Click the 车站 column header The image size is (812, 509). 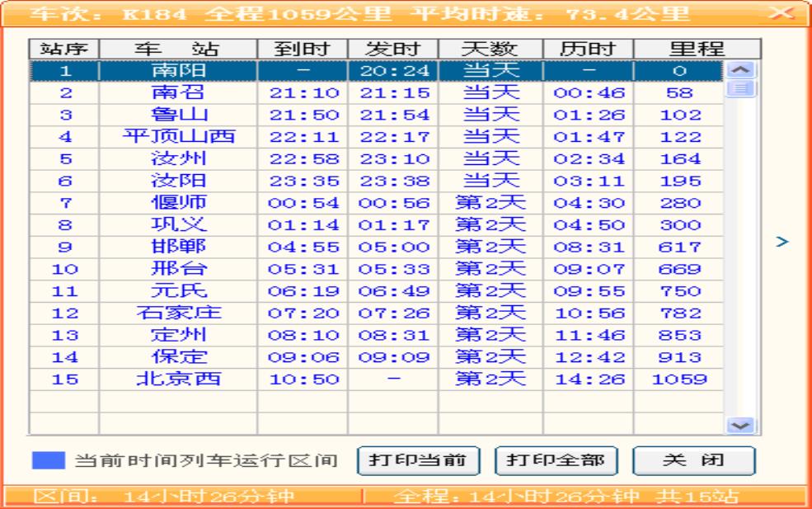(x=178, y=49)
